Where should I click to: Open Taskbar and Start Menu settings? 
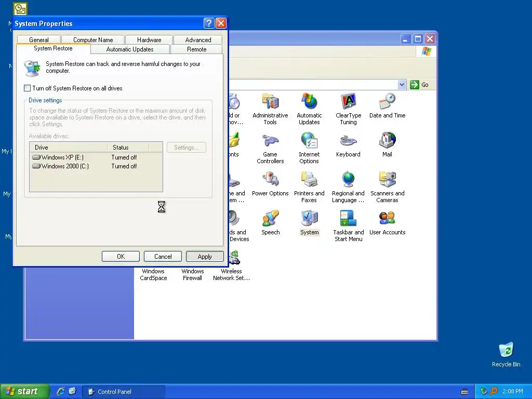[x=348, y=227]
